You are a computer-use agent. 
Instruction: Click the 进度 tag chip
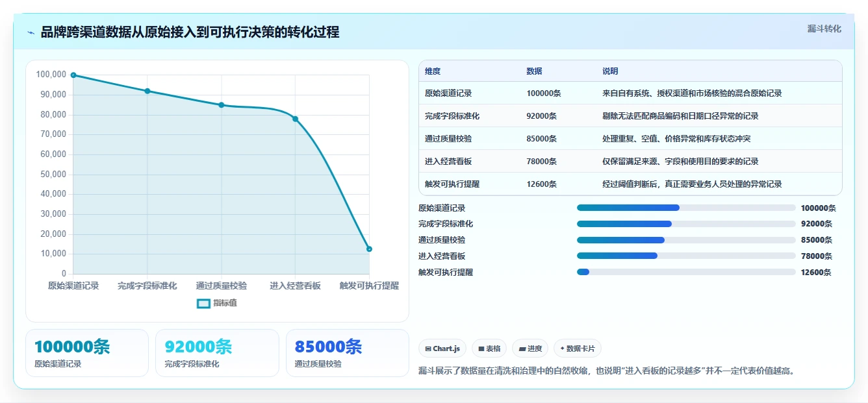530,348
